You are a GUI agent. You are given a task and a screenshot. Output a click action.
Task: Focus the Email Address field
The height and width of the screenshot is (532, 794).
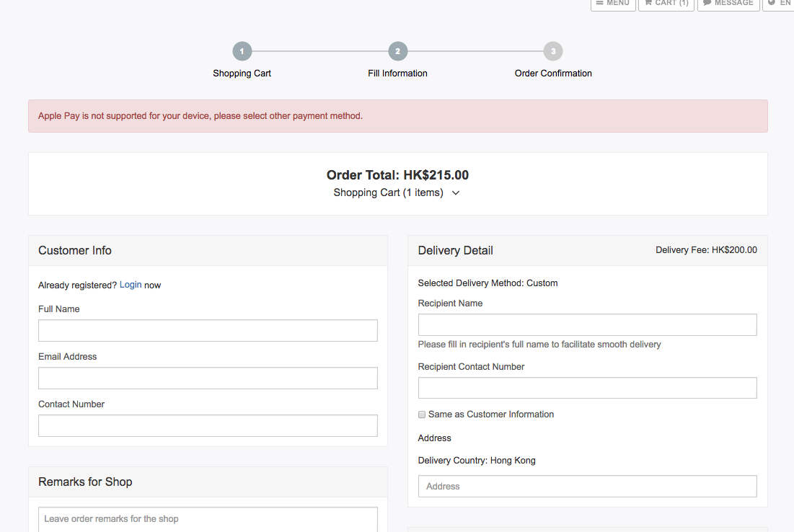click(x=208, y=378)
